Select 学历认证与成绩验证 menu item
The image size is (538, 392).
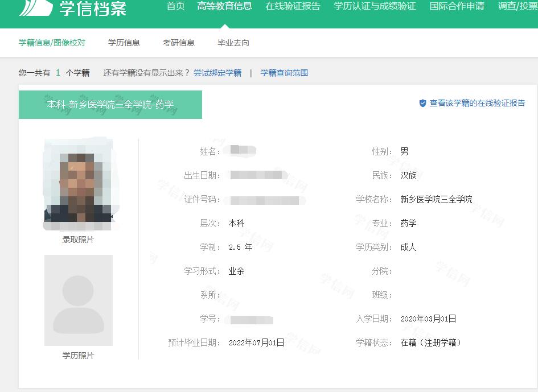click(x=375, y=7)
